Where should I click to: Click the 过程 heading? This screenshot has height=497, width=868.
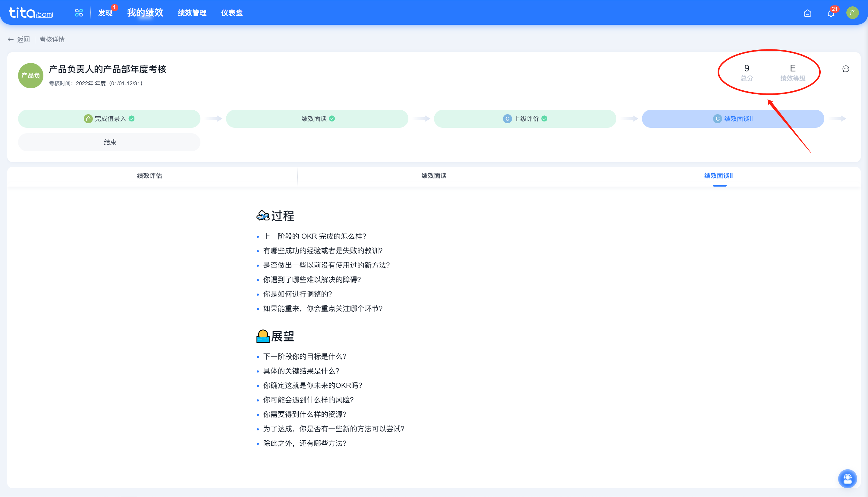(283, 216)
